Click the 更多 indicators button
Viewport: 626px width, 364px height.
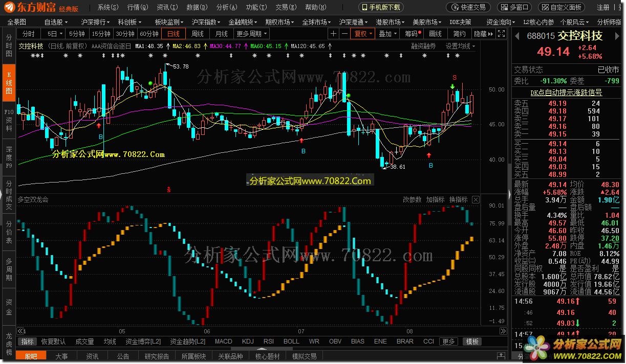448,342
